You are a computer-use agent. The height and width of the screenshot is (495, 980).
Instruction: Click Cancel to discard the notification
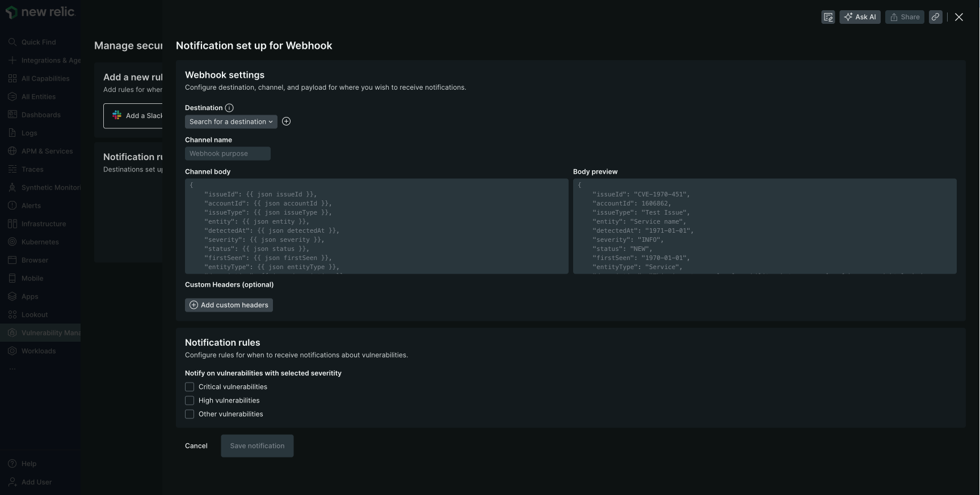pyautogui.click(x=196, y=446)
